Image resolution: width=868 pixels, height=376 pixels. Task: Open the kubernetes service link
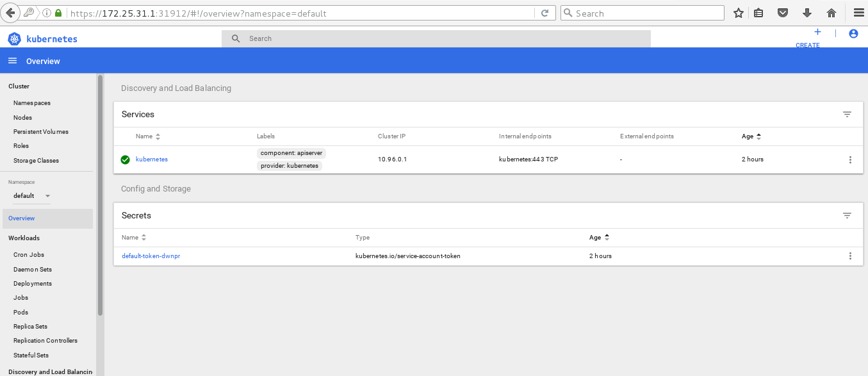coord(152,159)
